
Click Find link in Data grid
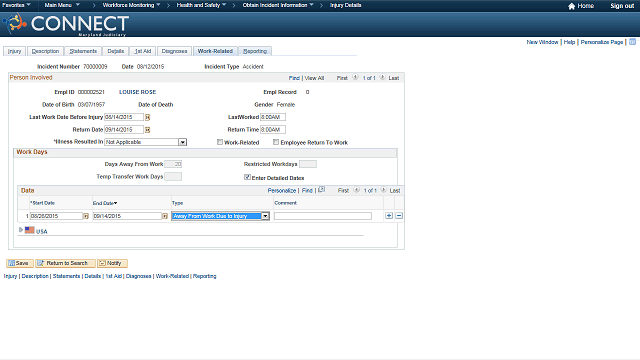pyautogui.click(x=307, y=191)
